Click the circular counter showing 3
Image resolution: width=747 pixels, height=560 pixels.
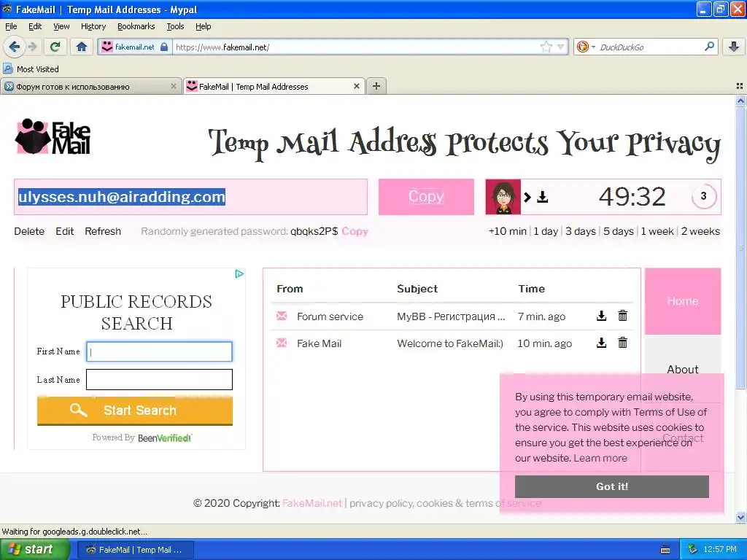[704, 196]
